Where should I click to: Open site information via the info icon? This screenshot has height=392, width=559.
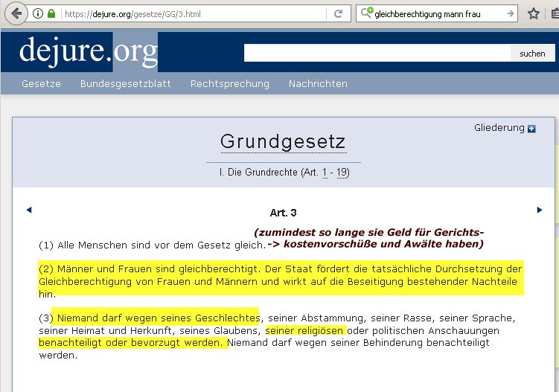click(x=38, y=14)
